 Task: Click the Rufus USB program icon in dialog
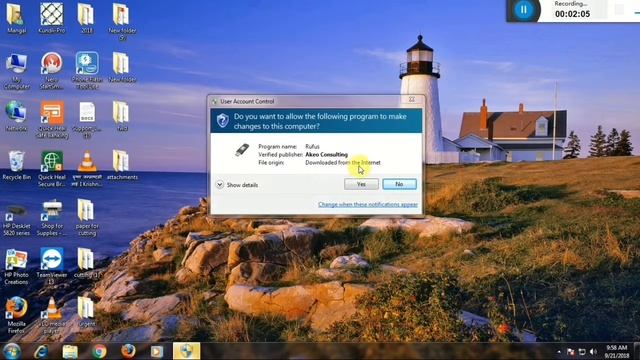(x=242, y=150)
